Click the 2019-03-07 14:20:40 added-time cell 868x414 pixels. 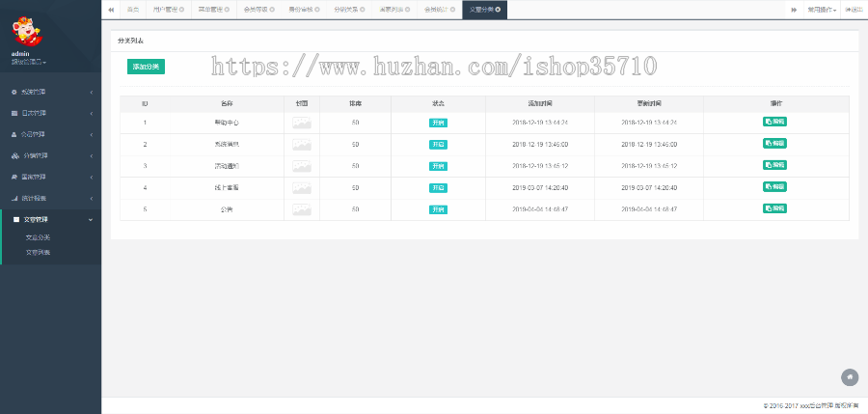pyautogui.click(x=540, y=188)
